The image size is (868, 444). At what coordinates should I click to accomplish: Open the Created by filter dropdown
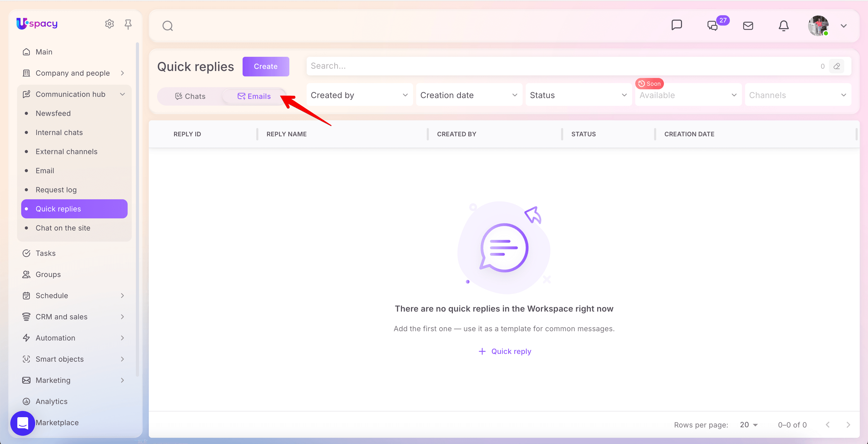(360, 95)
